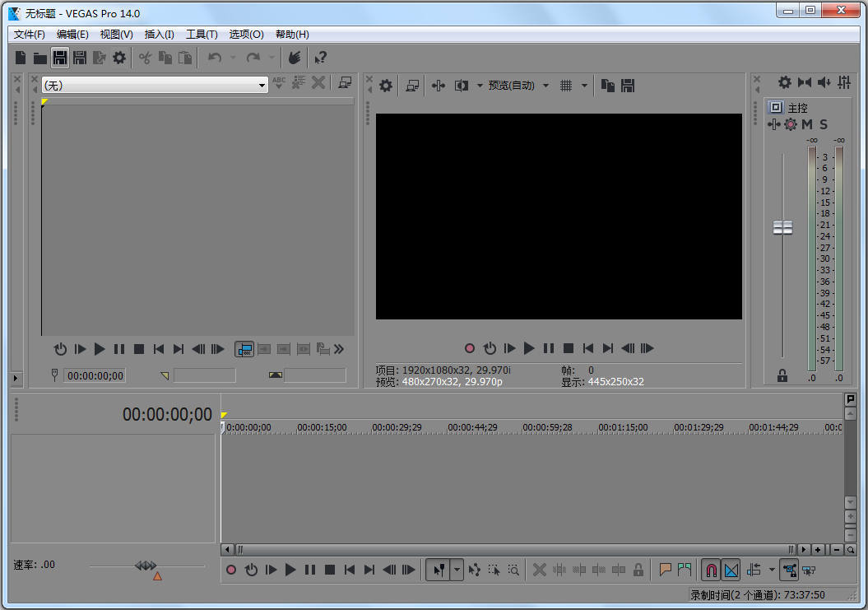This screenshot has width=868, height=610.
Task: Select the Zoom Edit tool
Action: [514, 570]
